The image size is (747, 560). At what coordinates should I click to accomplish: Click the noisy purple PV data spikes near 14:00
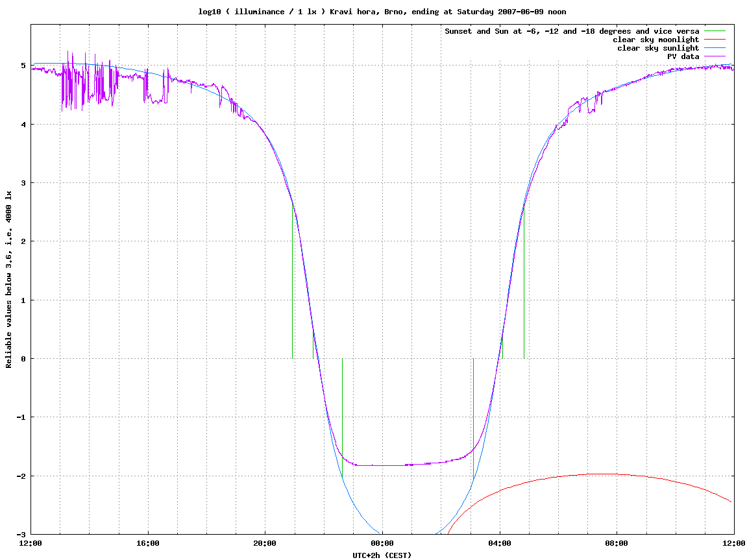[x=90, y=81]
